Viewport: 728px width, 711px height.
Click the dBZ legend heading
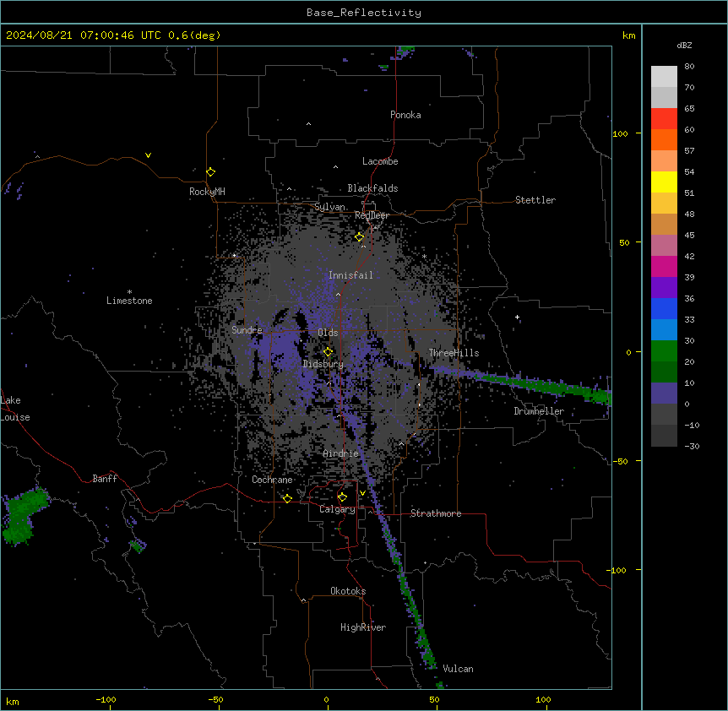pyautogui.click(x=684, y=45)
